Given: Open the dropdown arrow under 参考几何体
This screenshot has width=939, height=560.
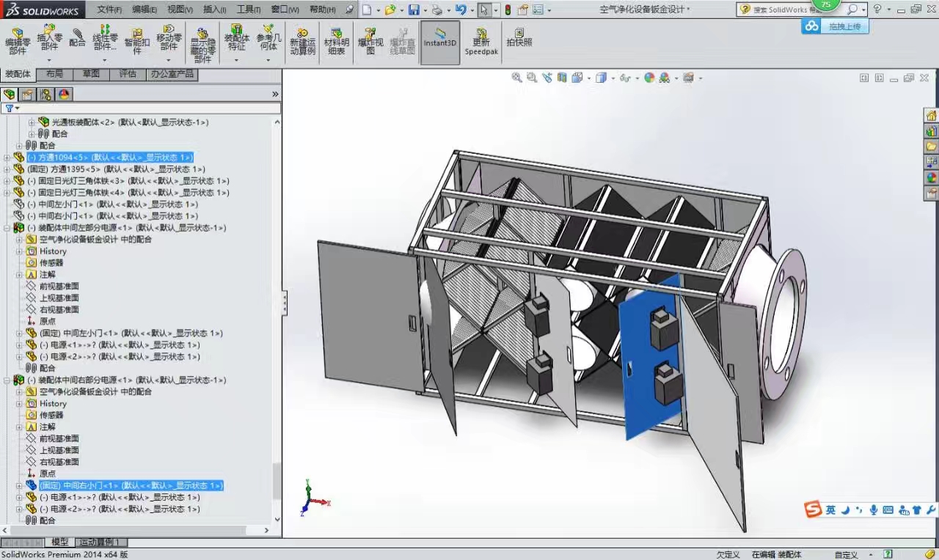Looking at the screenshot, I should (268, 60).
